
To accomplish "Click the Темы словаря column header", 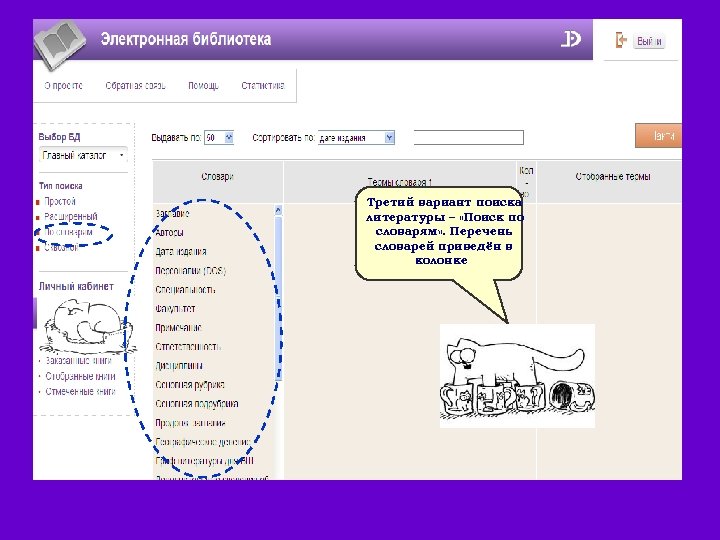I will click(x=399, y=182).
